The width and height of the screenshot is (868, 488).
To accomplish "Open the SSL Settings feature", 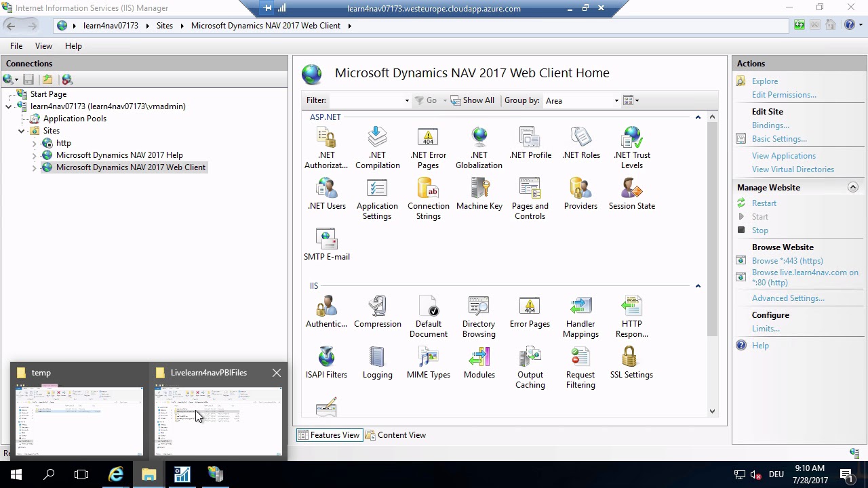I will 631,363.
